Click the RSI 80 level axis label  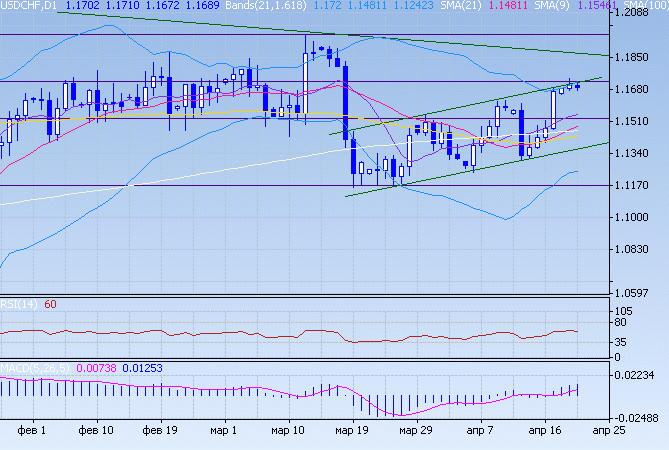[x=619, y=323]
